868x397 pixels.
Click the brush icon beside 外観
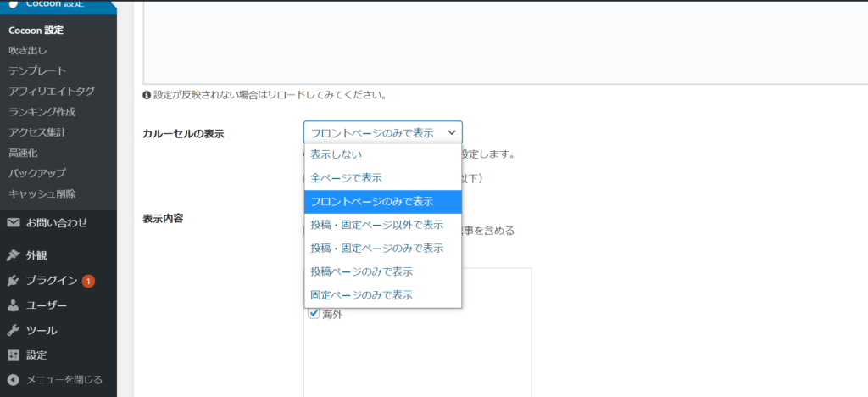click(14, 255)
